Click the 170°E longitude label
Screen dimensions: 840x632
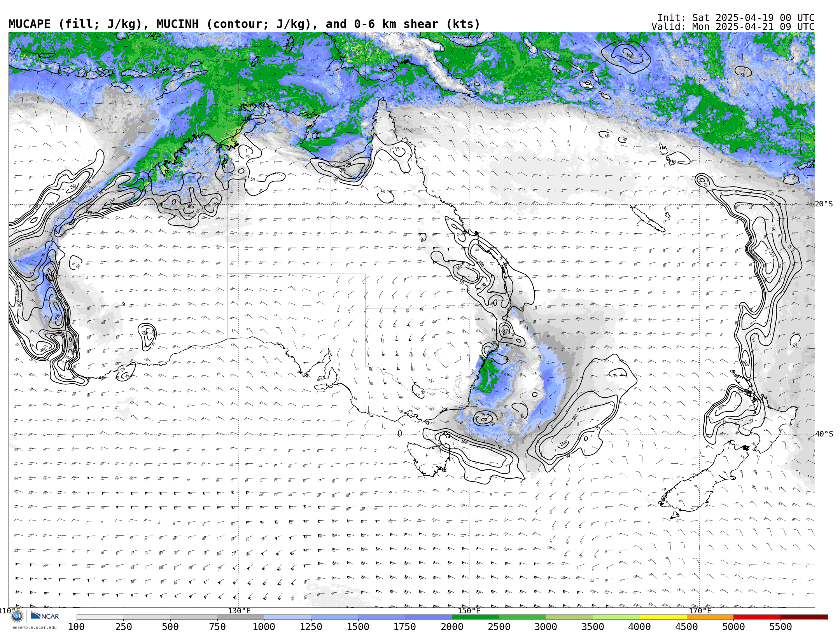tap(700, 611)
